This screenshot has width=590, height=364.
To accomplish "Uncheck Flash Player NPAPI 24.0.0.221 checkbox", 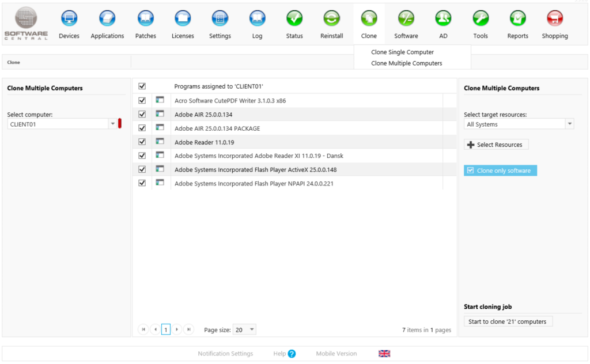I will click(x=142, y=183).
